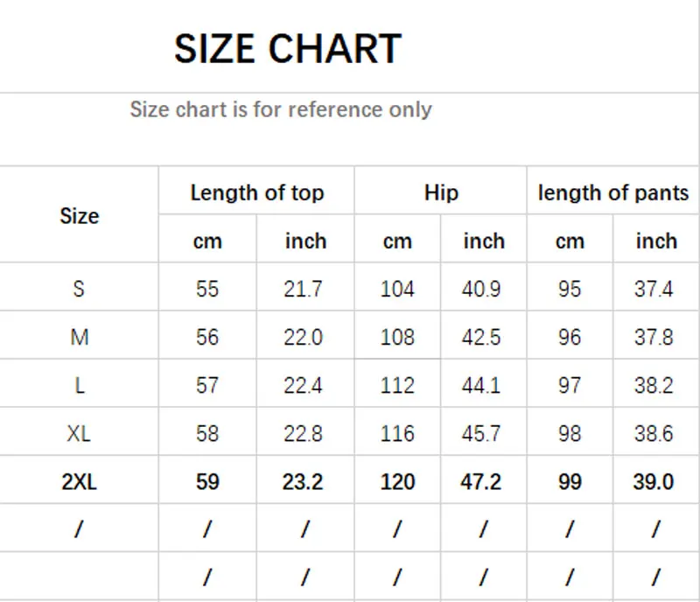Select the M size row label
700x602 pixels.
point(79,337)
